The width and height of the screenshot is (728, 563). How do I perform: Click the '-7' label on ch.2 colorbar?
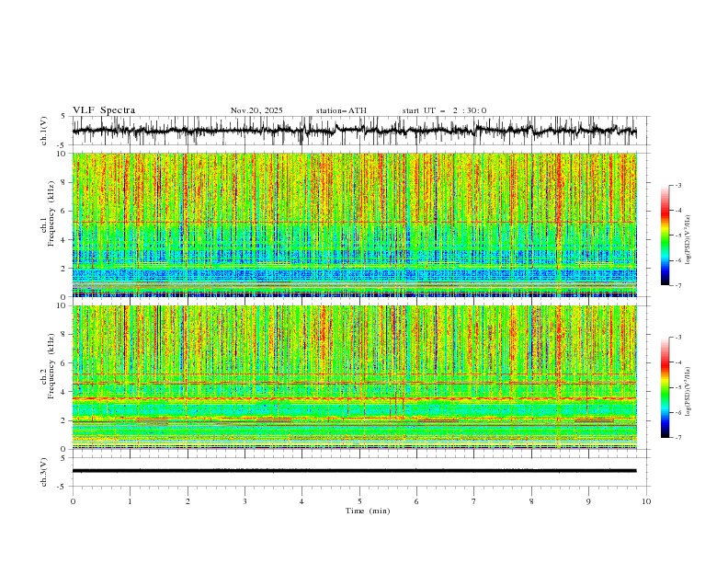click(678, 438)
